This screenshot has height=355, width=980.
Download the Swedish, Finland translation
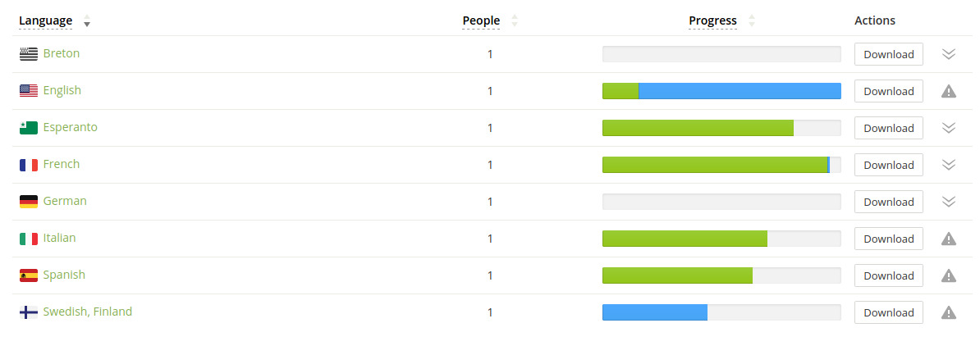889,312
